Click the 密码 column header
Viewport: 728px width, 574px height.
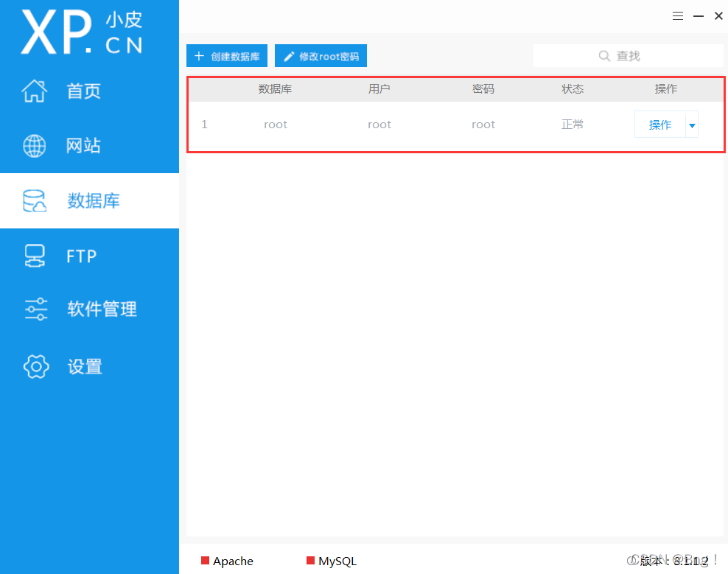(483, 88)
